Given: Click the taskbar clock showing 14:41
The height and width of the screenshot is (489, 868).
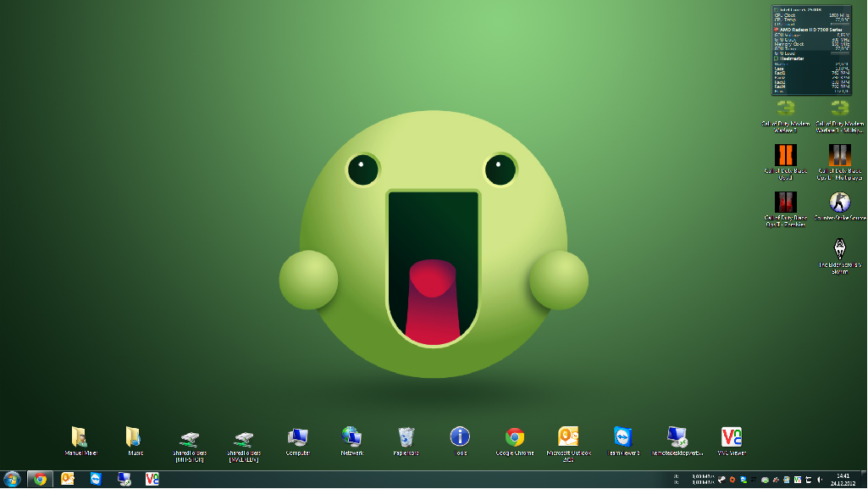Looking at the screenshot, I should click(843, 479).
